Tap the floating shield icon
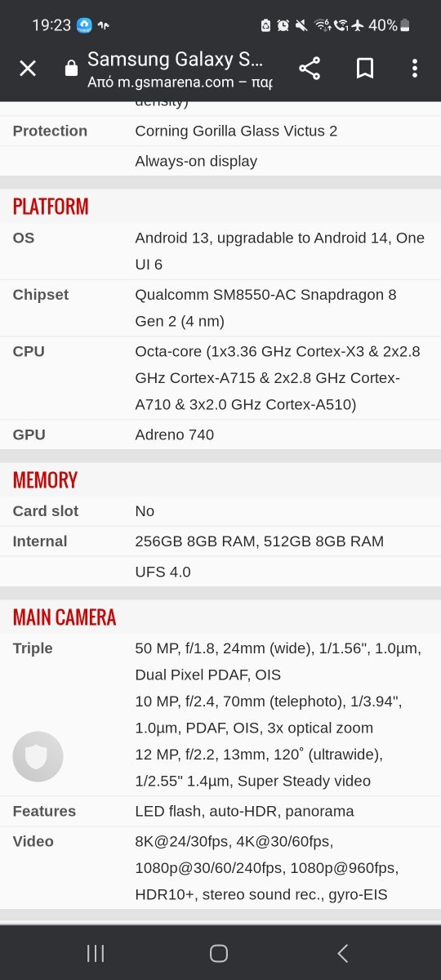 coord(38,757)
